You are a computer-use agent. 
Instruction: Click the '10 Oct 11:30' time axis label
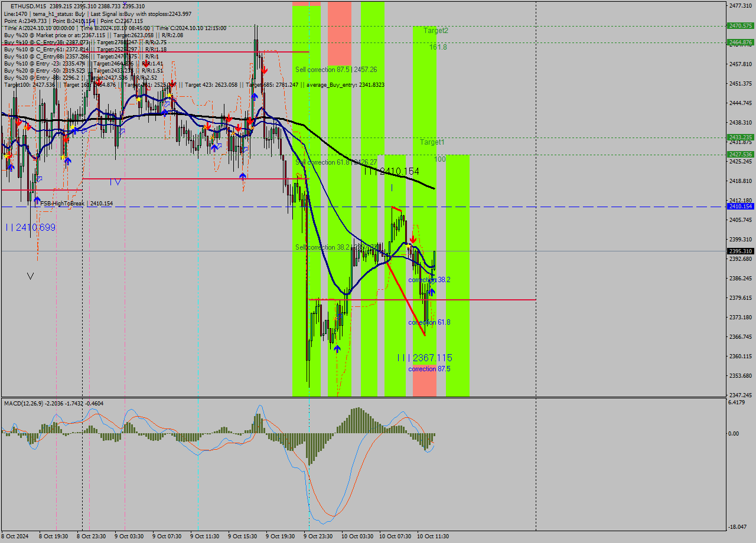433,537
